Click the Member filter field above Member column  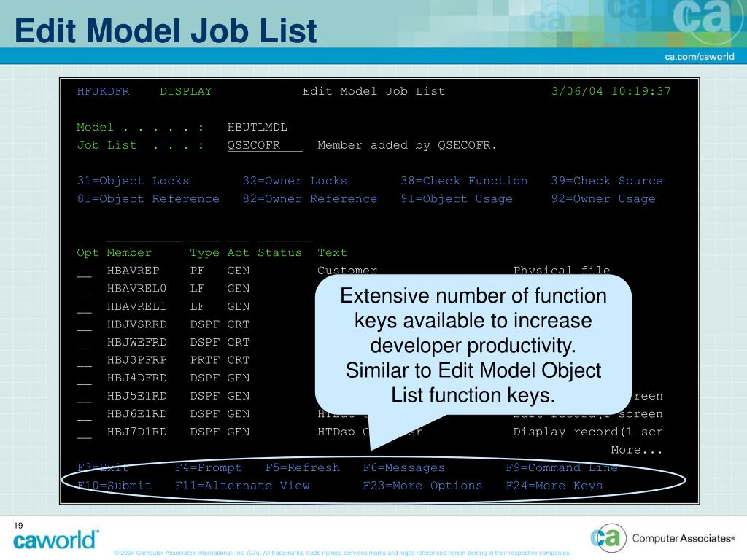coord(144,236)
